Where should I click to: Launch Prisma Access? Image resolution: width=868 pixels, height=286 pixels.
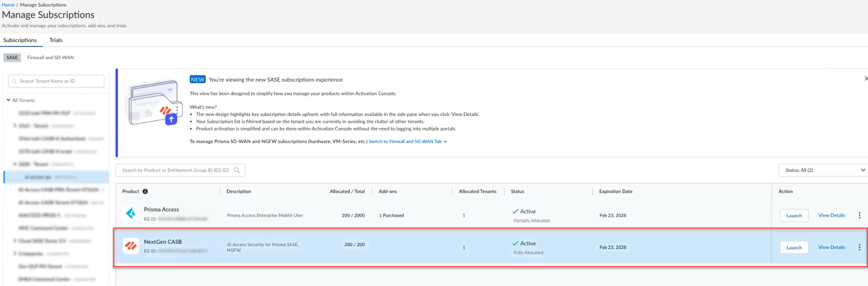[794, 216]
